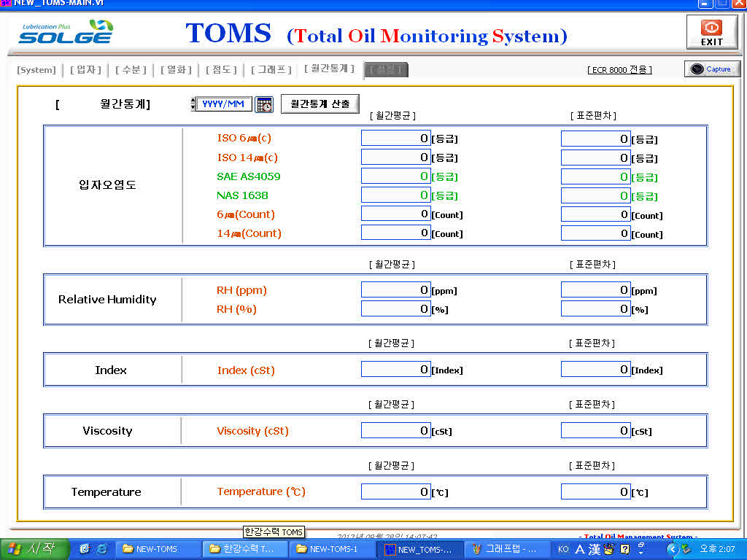Screen dimensions: 747x560
Task: Click the 'ISO 6㎛(c)' label
Action: 244,138
